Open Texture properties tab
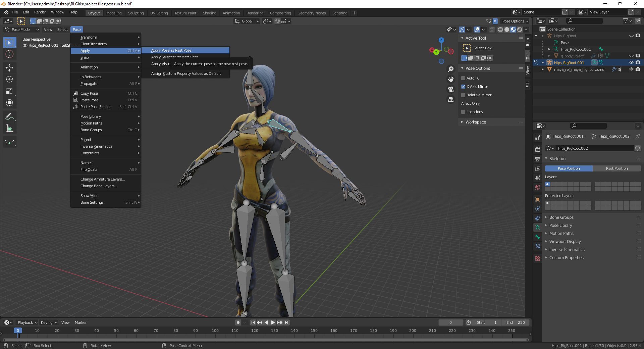Image resolution: width=644 pixels, height=349 pixels. click(538, 258)
